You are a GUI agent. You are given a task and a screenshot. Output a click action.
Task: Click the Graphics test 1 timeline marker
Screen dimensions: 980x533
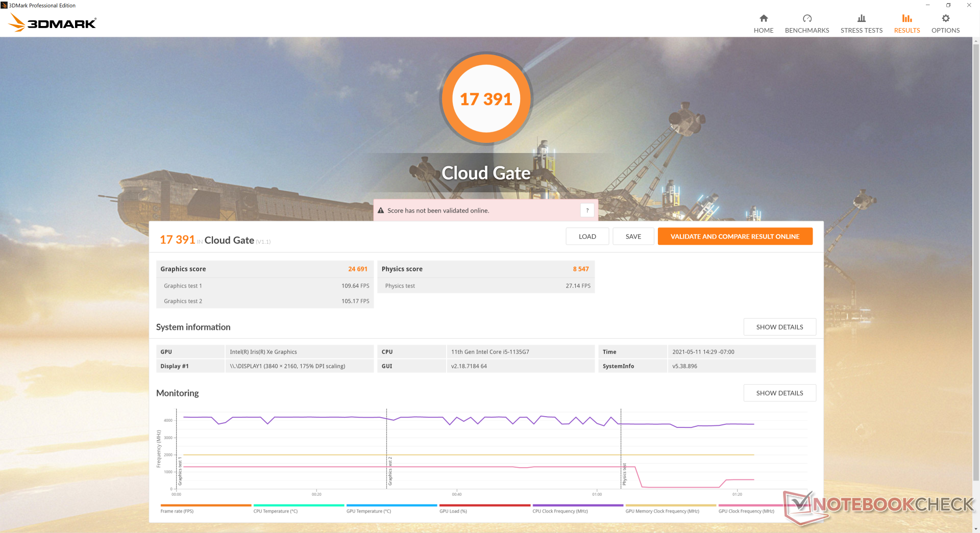pyautogui.click(x=180, y=471)
